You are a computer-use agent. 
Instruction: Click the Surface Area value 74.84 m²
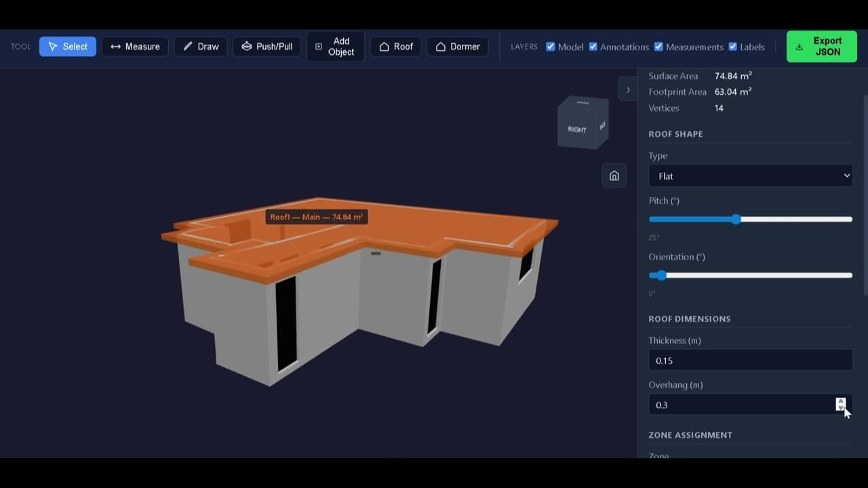733,76
